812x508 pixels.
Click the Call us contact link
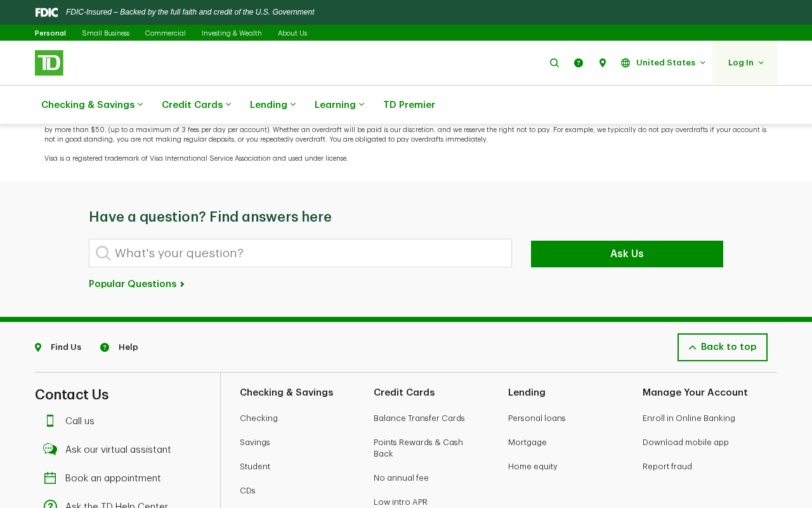[80, 421]
